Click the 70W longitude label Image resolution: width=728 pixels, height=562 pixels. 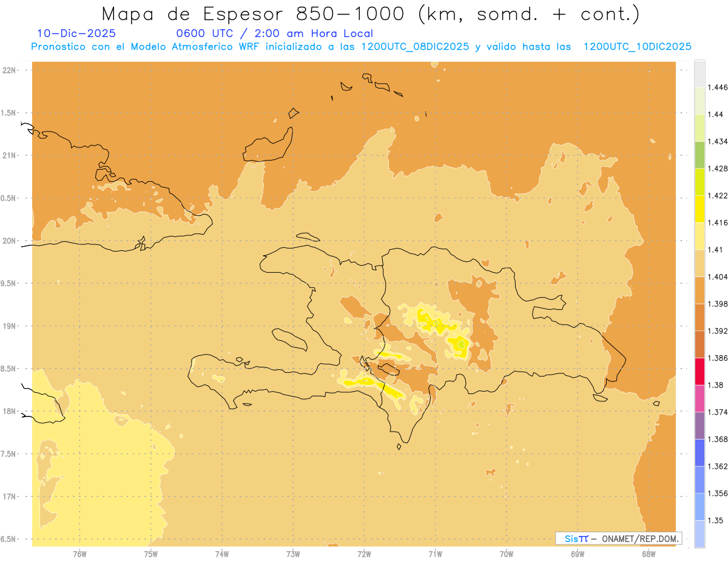[x=507, y=554]
